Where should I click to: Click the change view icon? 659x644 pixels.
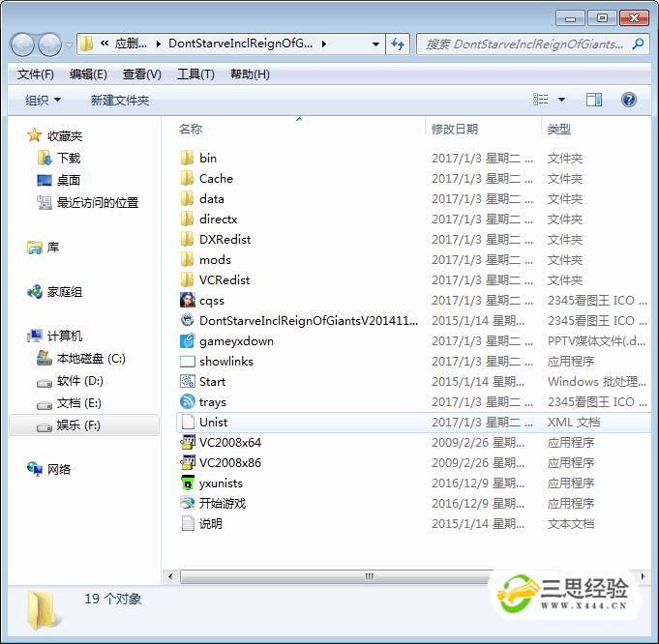tap(541, 100)
